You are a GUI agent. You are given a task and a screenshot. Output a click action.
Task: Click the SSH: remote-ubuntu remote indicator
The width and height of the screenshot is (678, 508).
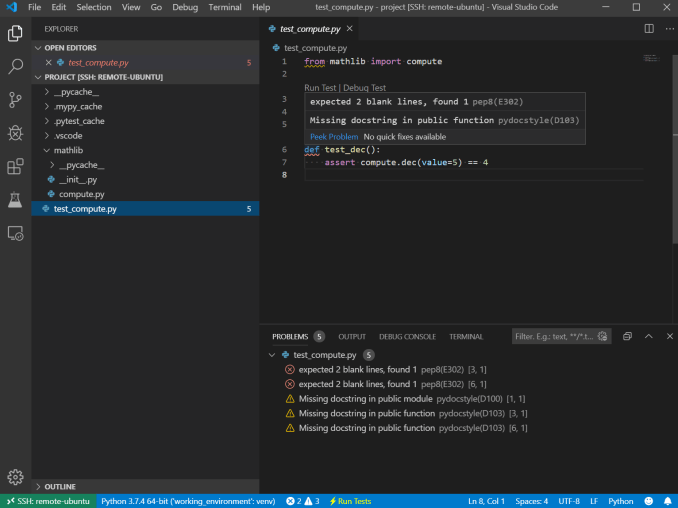48,501
